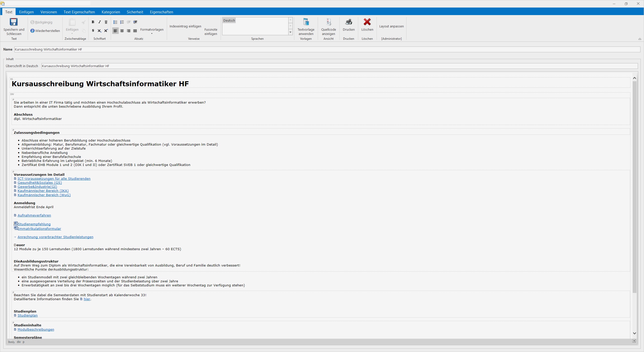Toggle bold formatting
The height and width of the screenshot is (352, 644).
(x=93, y=22)
